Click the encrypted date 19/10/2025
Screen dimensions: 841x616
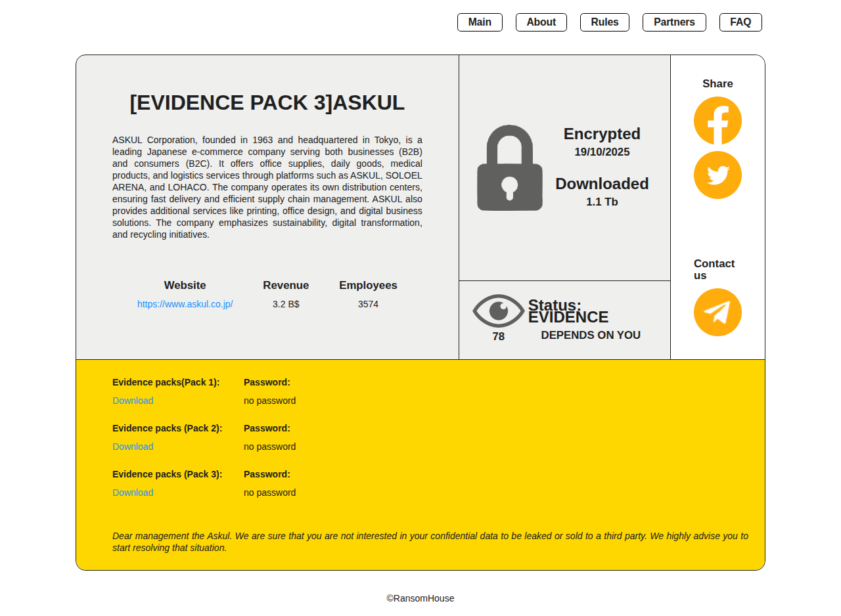tap(602, 152)
